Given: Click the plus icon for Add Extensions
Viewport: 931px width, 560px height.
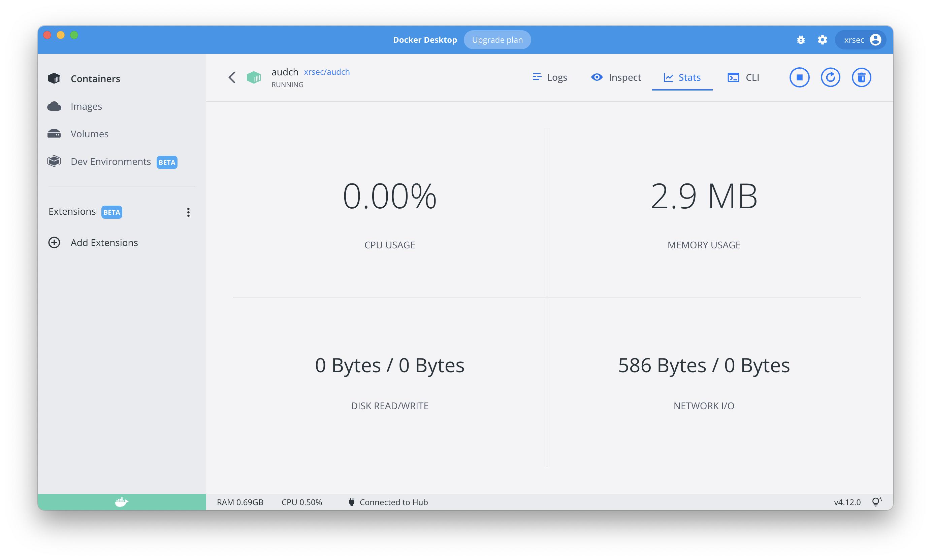Looking at the screenshot, I should click(x=54, y=242).
